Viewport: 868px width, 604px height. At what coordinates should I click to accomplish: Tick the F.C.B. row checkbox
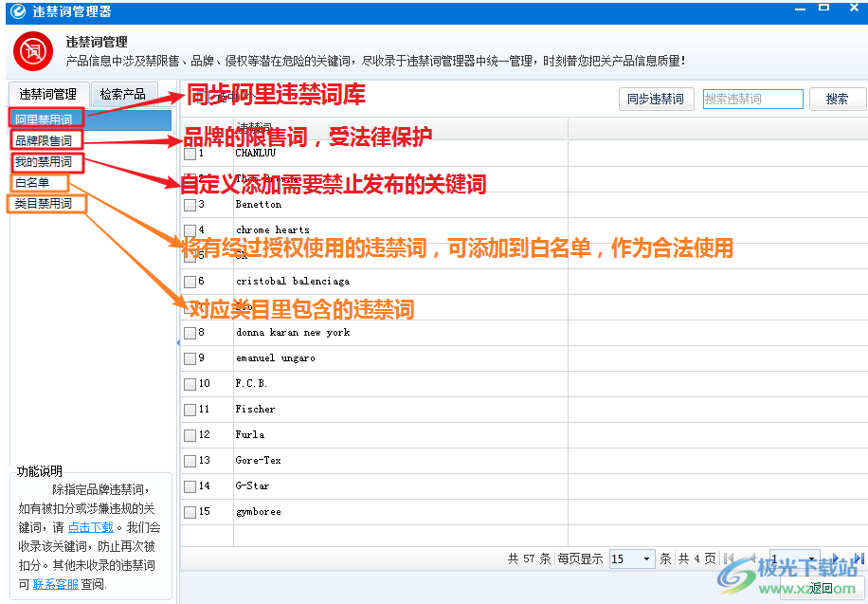190,384
